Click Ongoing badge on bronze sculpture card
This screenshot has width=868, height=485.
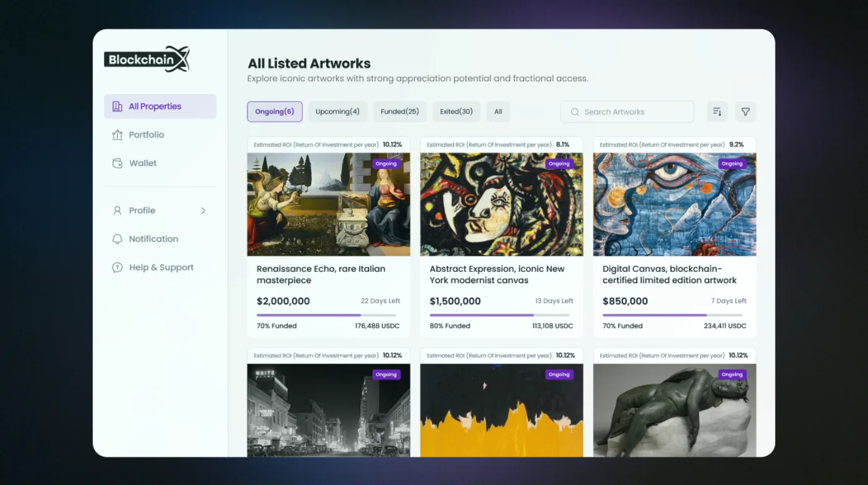[x=732, y=374]
